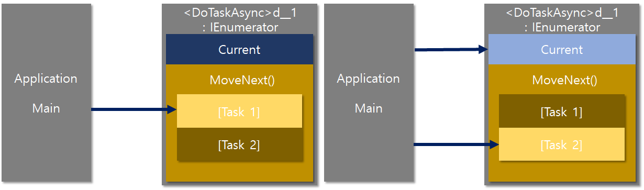Click the dark brown [Task 2] block
Viewport: 644px width, 190px height.
[239, 144]
